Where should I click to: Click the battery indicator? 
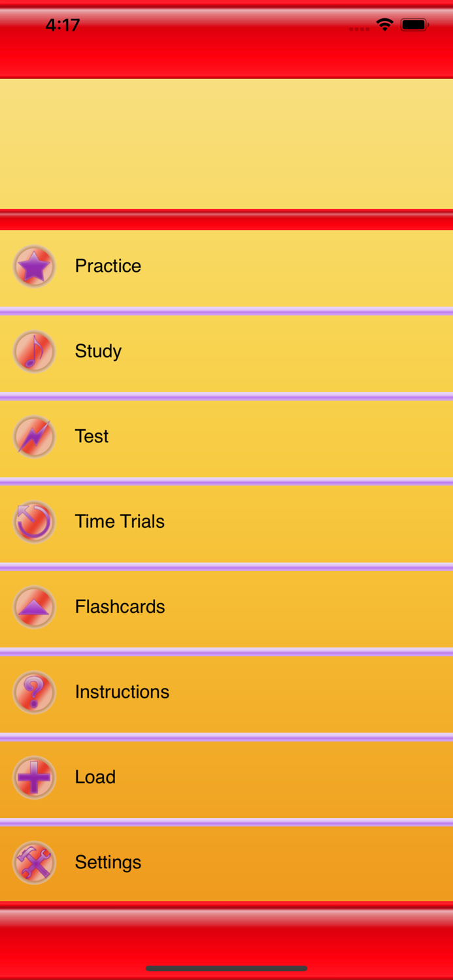414,24
